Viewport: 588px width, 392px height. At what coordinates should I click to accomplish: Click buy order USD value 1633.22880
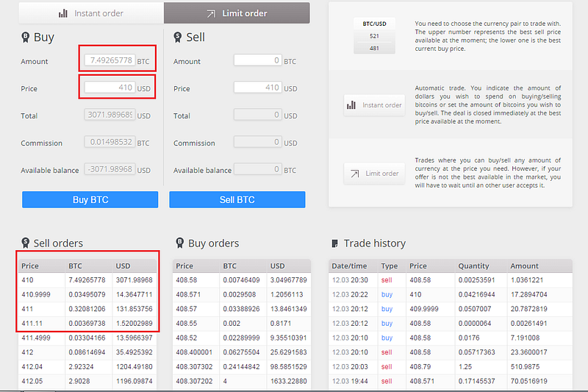[x=288, y=381]
